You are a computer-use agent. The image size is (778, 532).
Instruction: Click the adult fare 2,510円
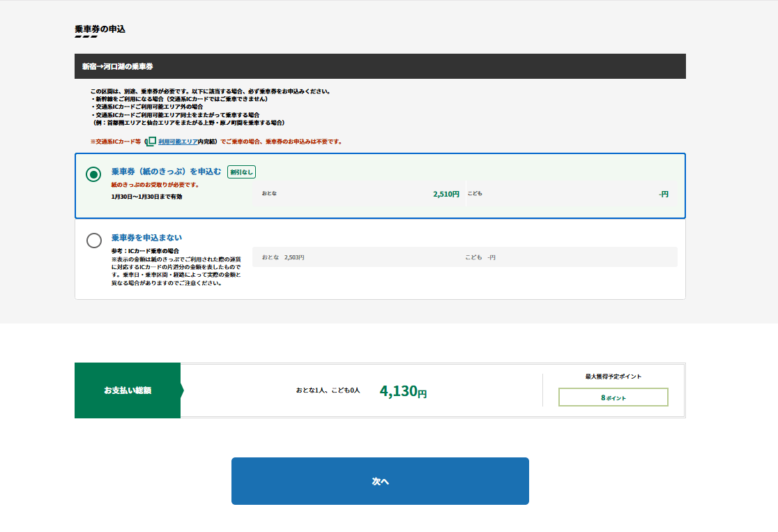click(x=445, y=194)
